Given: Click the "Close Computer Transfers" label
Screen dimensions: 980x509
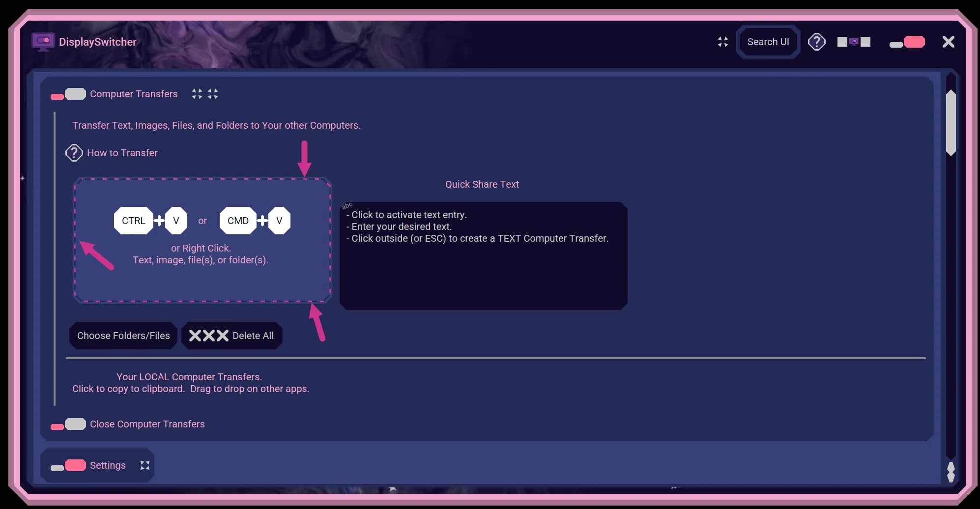Looking at the screenshot, I should coord(147,424).
